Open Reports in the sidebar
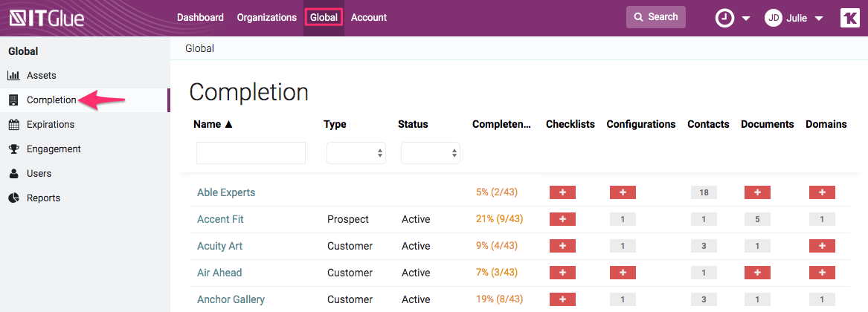Image resolution: width=868 pixels, height=312 pixels. click(43, 198)
